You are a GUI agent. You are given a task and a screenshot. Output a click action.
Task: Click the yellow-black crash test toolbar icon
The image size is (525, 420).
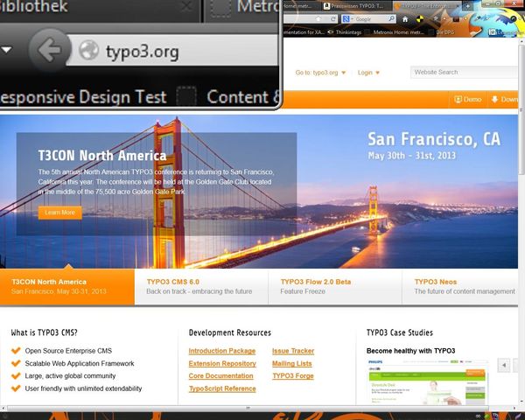coord(419,19)
